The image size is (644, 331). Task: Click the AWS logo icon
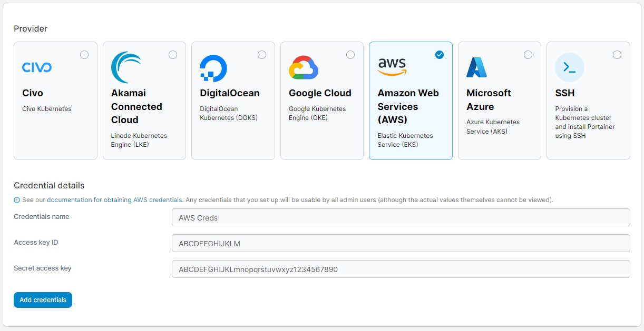tap(392, 67)
